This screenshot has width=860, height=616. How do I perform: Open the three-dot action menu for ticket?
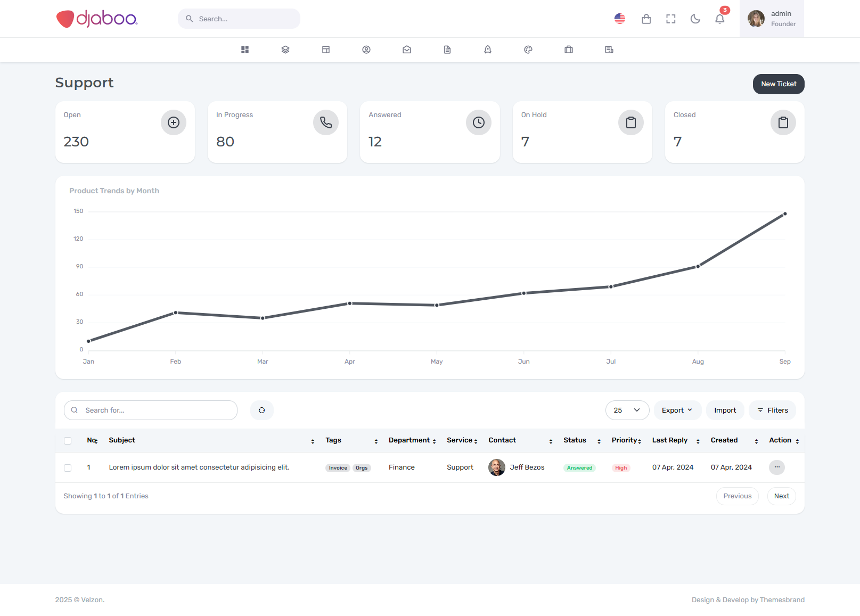tap(776, 467)
